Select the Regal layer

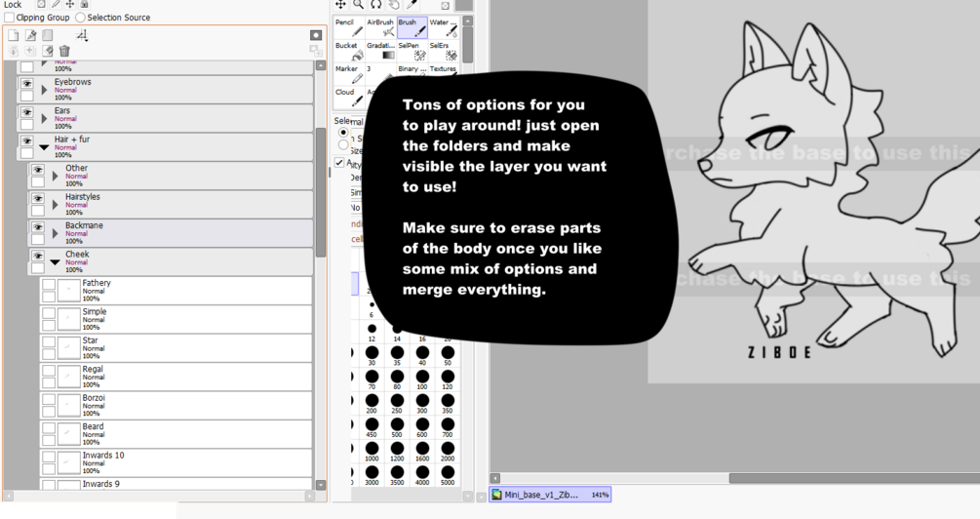point(176,378)
